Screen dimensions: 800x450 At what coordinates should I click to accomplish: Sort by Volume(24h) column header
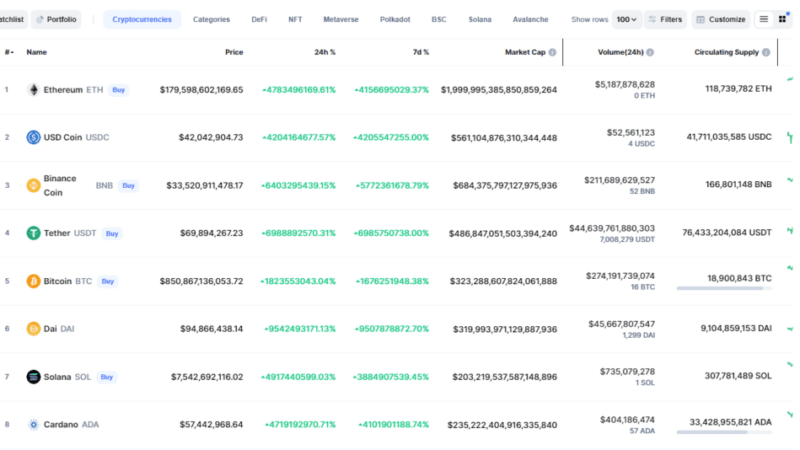click(621, 52)
